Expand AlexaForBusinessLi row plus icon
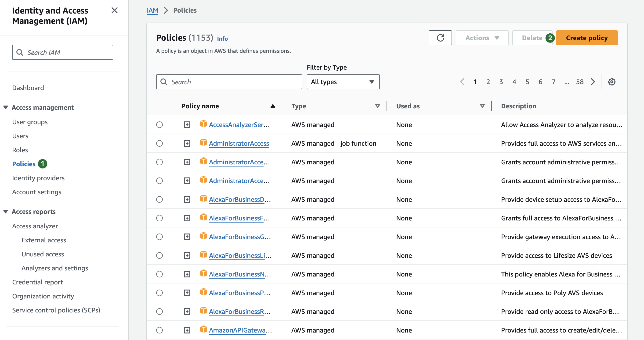The width and height of the screenshot is (644, 340). pyautogui.click(x=187, y=255)
